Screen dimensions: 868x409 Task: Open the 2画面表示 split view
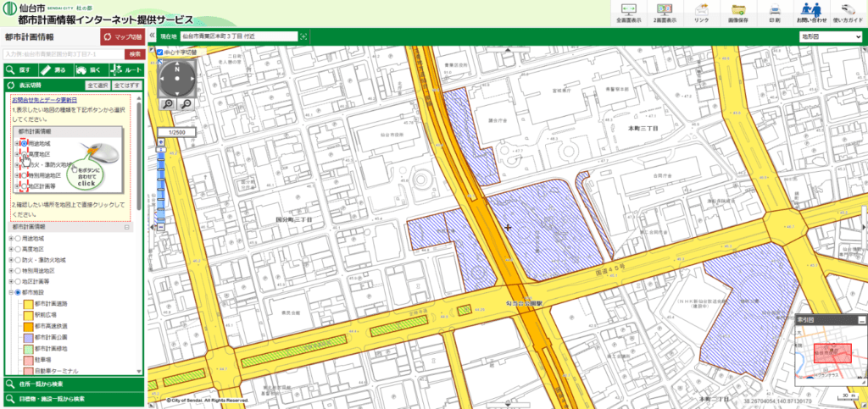click(665, 13)
